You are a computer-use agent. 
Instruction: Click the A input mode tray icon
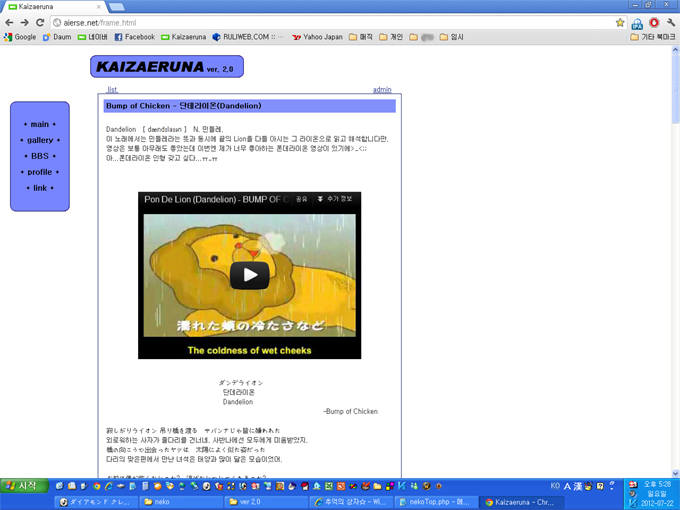567,486
